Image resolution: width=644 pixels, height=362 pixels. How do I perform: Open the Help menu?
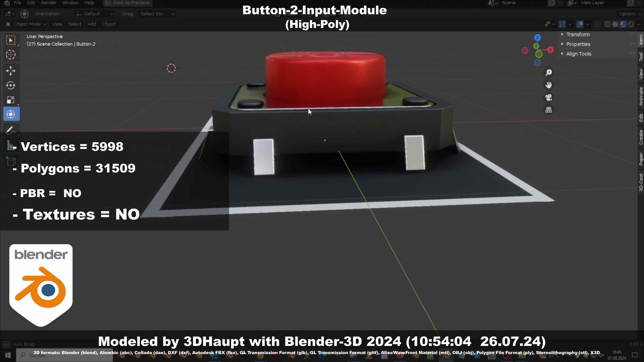click(x=89, y=3)
